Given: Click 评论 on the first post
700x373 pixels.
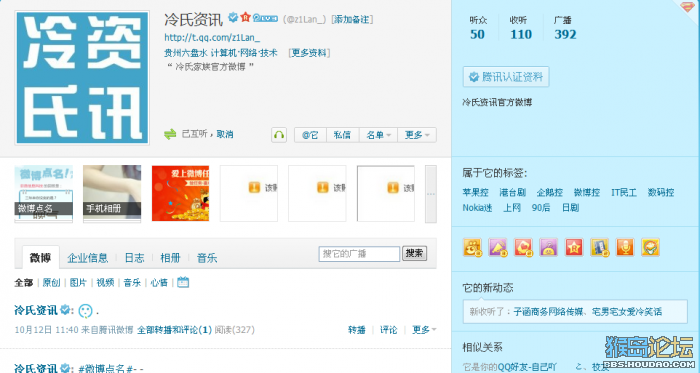Looking at the screenshot, I should coord(388,330).
